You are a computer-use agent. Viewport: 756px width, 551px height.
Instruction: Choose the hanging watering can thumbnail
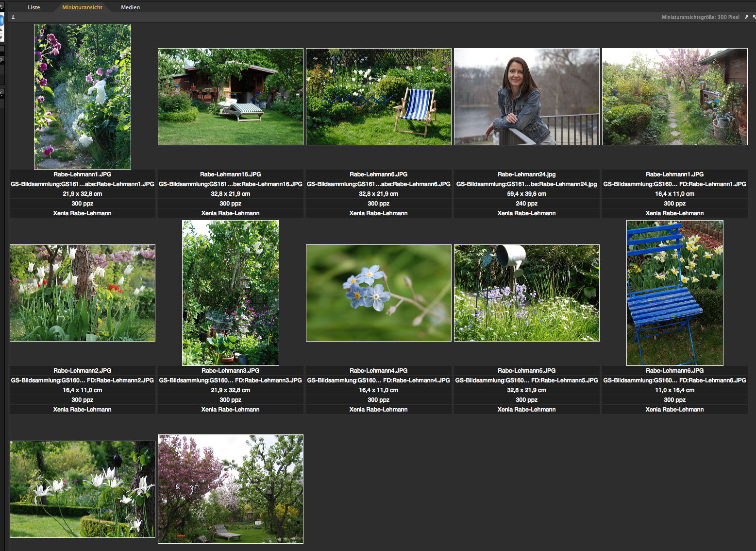(526, 293)
